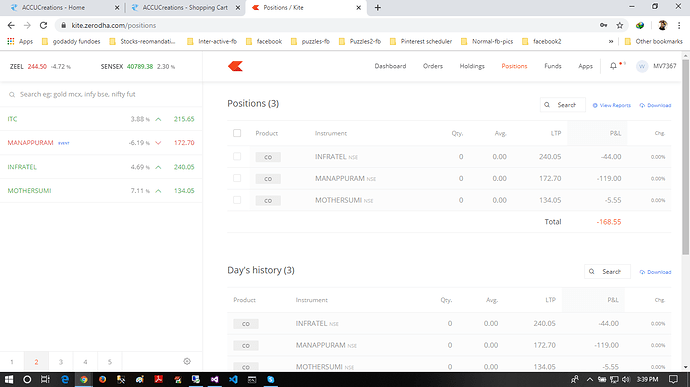Open the Chrome three-dot menu
Image resolution: width=690 pixels, height=387 pixels.
pyautogui.click(x=679, y=26)
